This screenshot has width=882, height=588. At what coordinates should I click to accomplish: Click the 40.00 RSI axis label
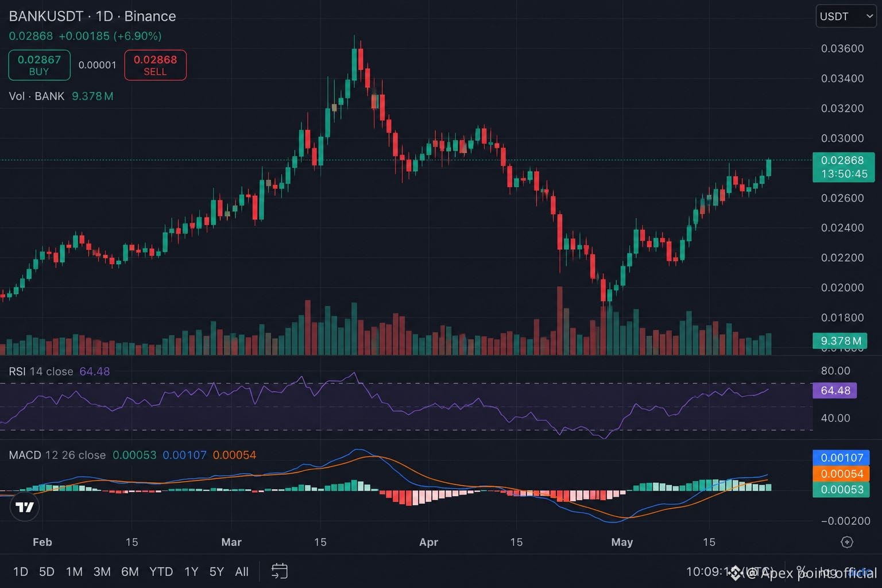[x=835, y=418]
